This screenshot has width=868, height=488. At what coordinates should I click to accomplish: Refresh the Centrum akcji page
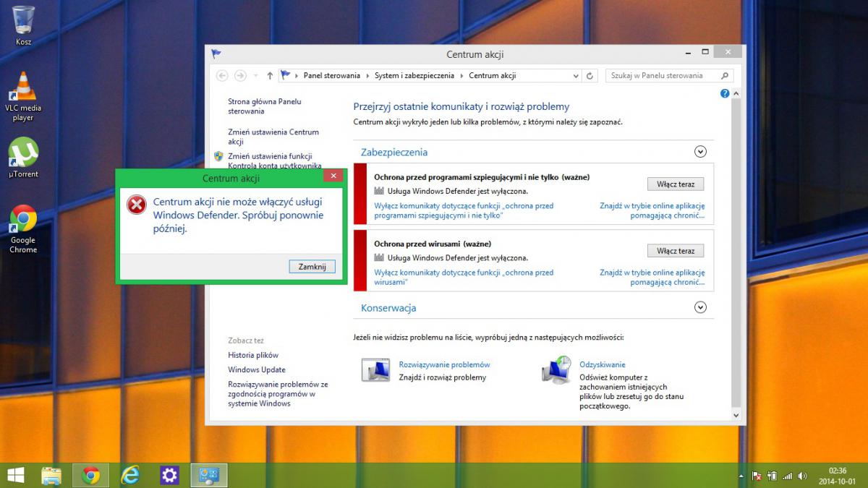590,76
